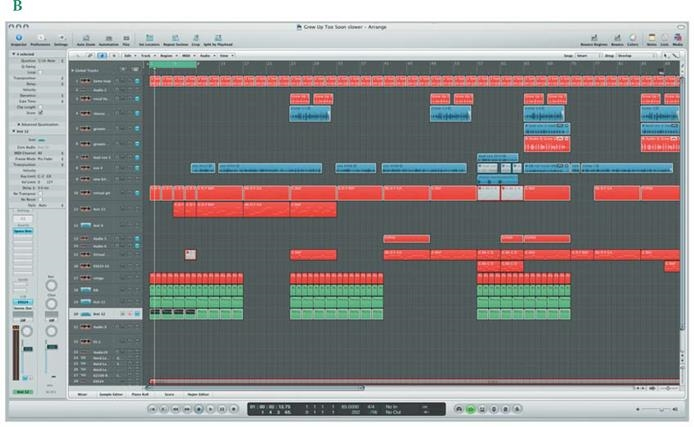Screen dimensions: 694x427
Task: Click the Auto Zoom toolbar icon
Action: [x=85, y=37]
